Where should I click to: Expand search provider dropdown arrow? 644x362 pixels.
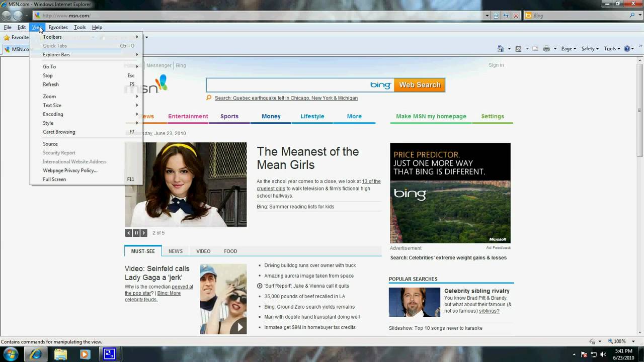[x=640, y=16]
